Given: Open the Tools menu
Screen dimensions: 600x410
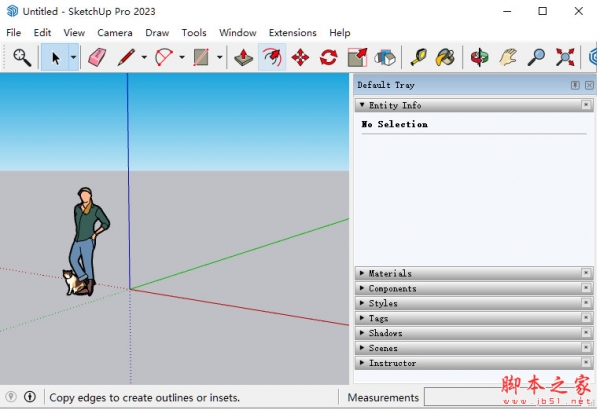Looking at the screenshot, I should 194,33.
